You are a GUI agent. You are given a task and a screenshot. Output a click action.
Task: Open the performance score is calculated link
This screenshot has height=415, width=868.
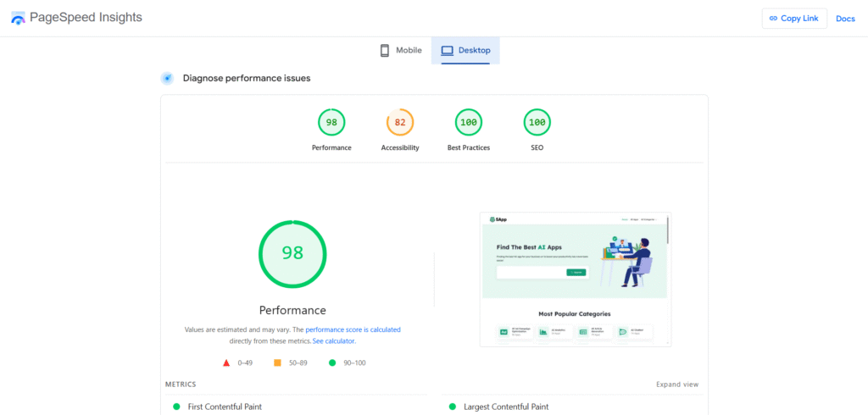point(353,329)
